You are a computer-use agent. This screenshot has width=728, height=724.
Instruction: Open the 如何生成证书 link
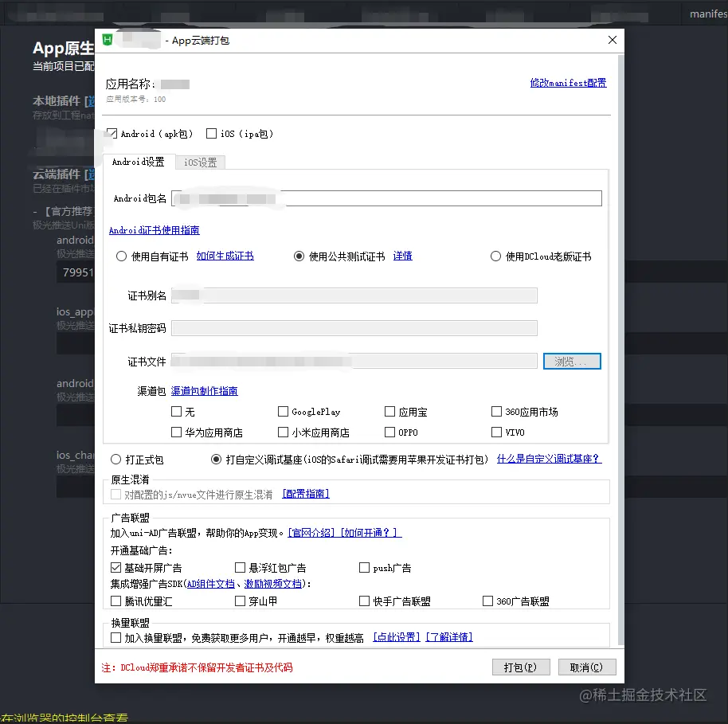click(x=225, y=256)
